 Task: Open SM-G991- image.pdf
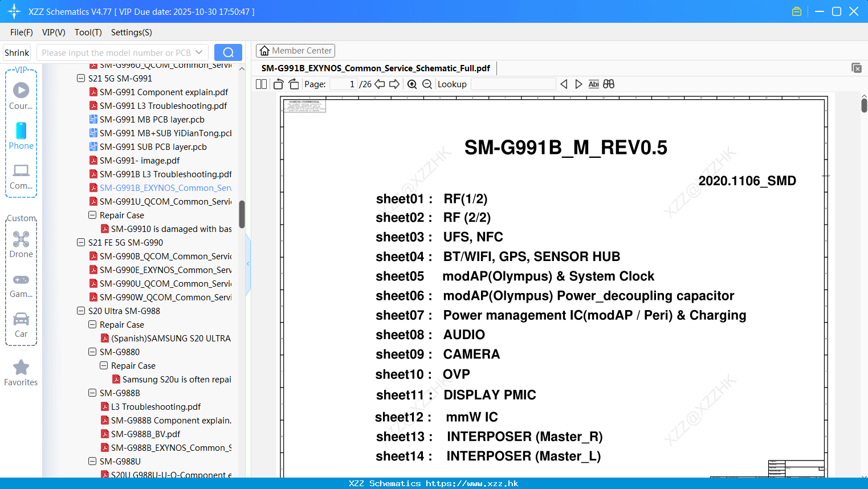(134, 160)
